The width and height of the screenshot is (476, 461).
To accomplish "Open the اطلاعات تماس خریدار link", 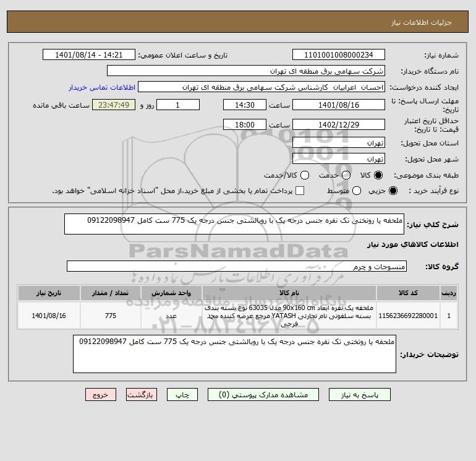I will (x=102, y=87).
